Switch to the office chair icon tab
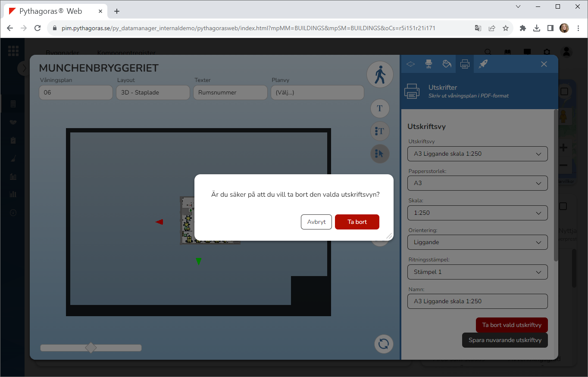The image size is (588, 377). (428, 64)
